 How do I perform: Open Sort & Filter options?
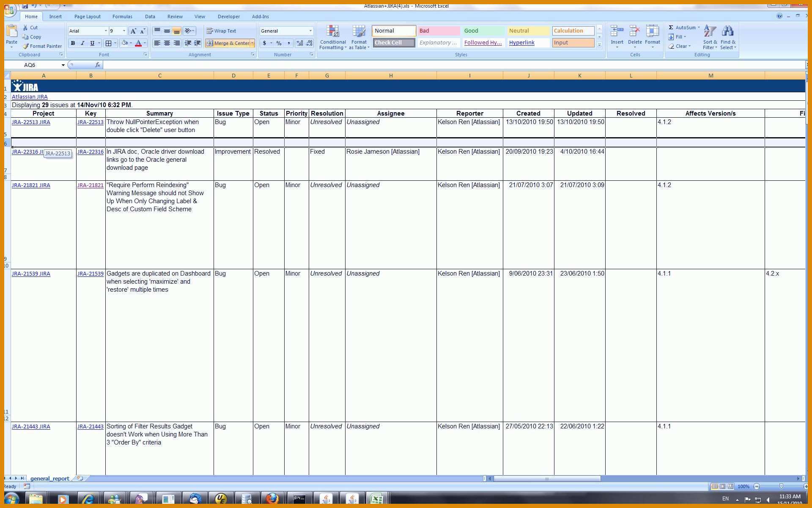pyautogui.click(x=710, y=37)
